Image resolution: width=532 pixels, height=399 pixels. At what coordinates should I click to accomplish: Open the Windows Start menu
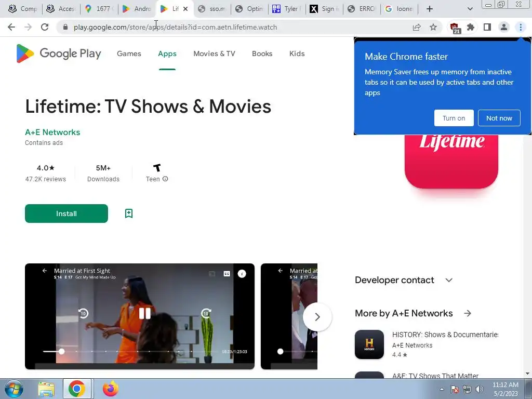14,389
